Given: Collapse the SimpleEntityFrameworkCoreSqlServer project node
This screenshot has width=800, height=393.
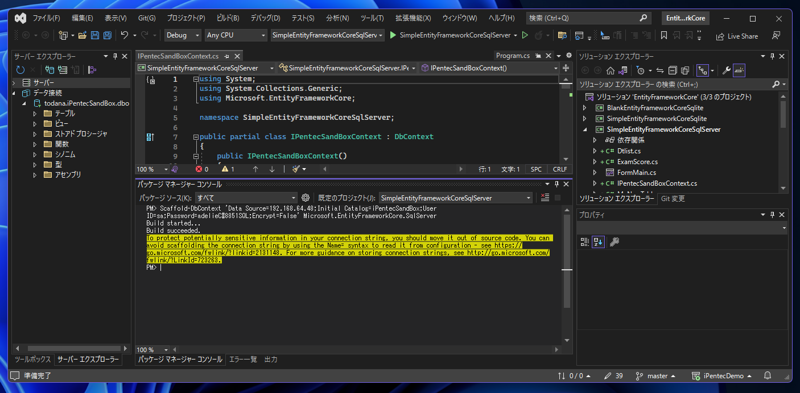Looking at the screenshot, I should 585,129.
